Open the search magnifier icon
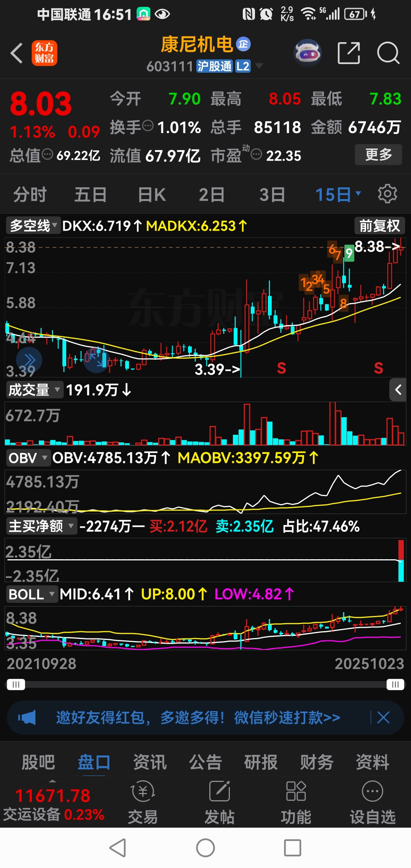Screen dimensions: 411x868 click(x=388, y=53)
